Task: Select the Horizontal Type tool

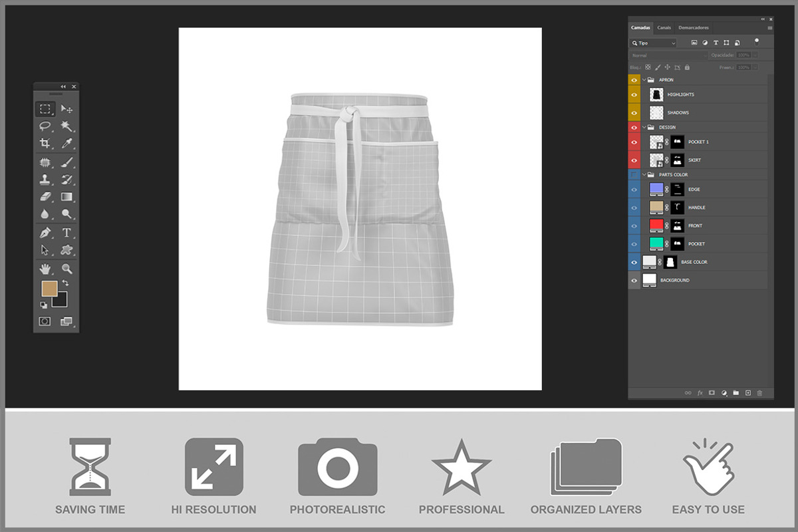Action: click(66, 233)
